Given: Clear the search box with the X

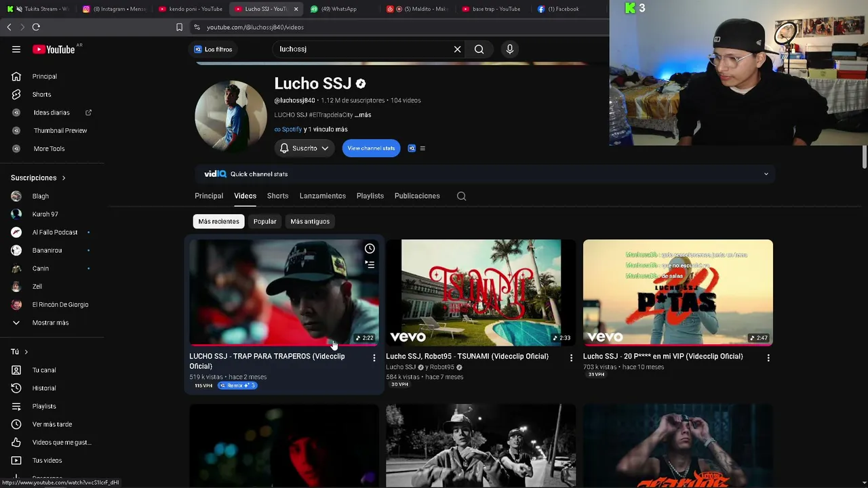Looking at the screenshot, I should 457,49.
